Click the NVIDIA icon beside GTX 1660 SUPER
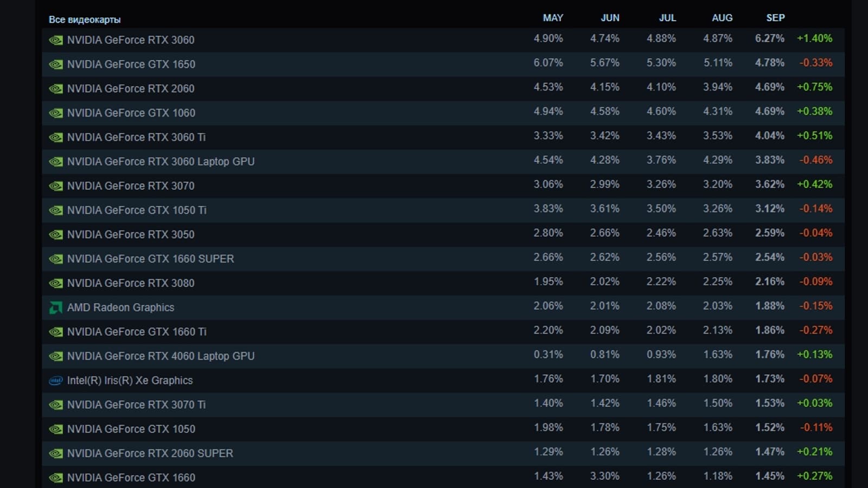The width and height of the screenshot is (868, 488). click(x=56, y=259)
